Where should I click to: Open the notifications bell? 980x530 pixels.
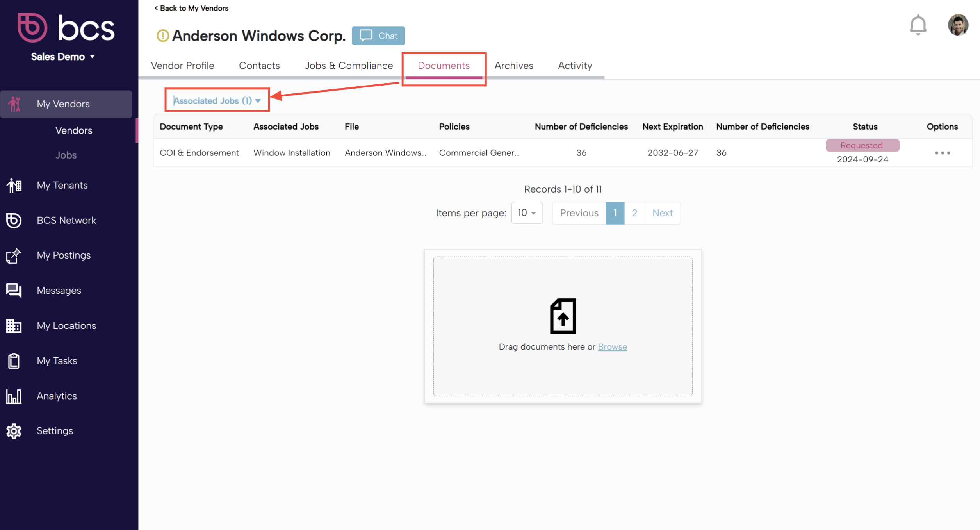tap(918, 25)
